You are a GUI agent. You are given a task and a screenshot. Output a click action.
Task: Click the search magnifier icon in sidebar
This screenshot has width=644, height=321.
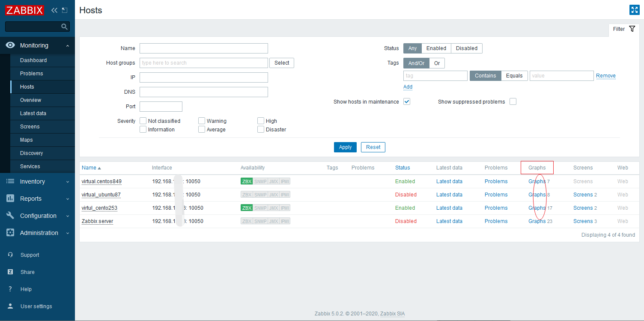[x=64, y=26]
